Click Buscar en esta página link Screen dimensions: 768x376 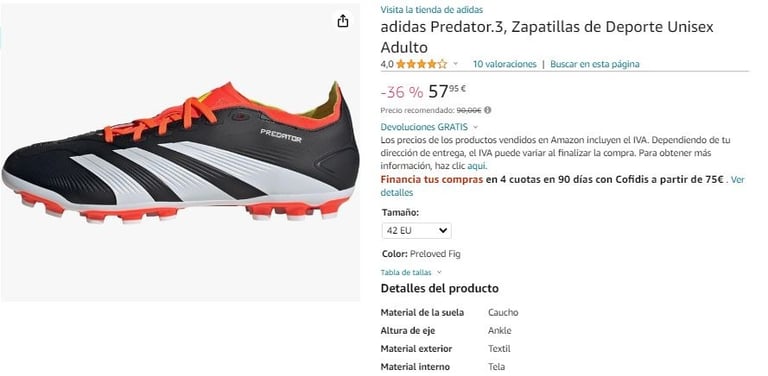click(x=595, y=64)
